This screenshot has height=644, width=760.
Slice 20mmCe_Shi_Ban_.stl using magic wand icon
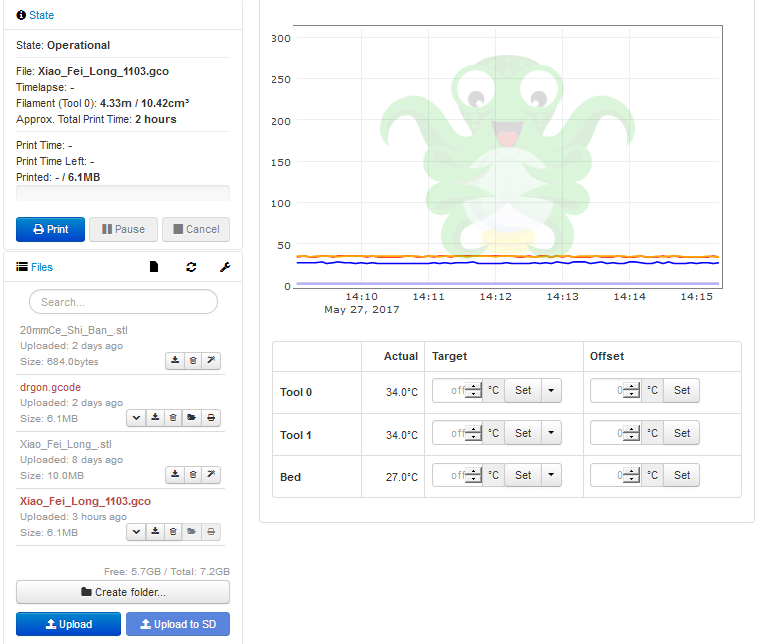pyautogui.click(x=211, y=361)
